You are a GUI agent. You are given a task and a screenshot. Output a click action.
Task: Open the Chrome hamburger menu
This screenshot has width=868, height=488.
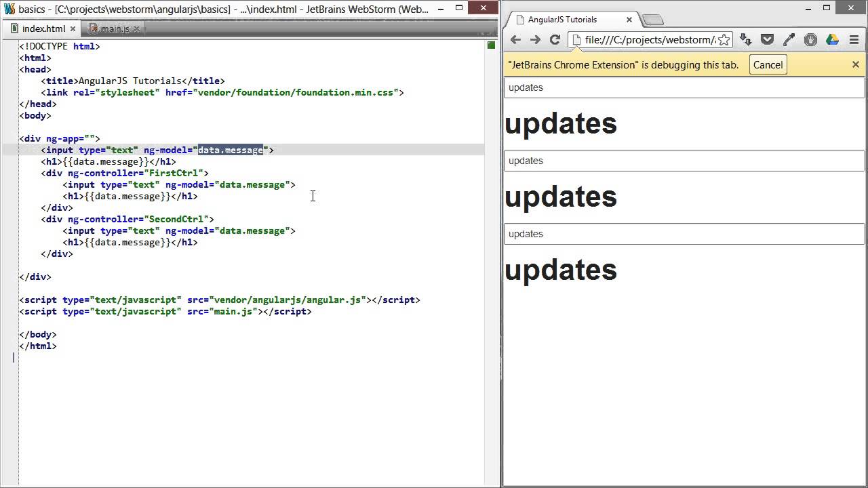tap(854, 40)
